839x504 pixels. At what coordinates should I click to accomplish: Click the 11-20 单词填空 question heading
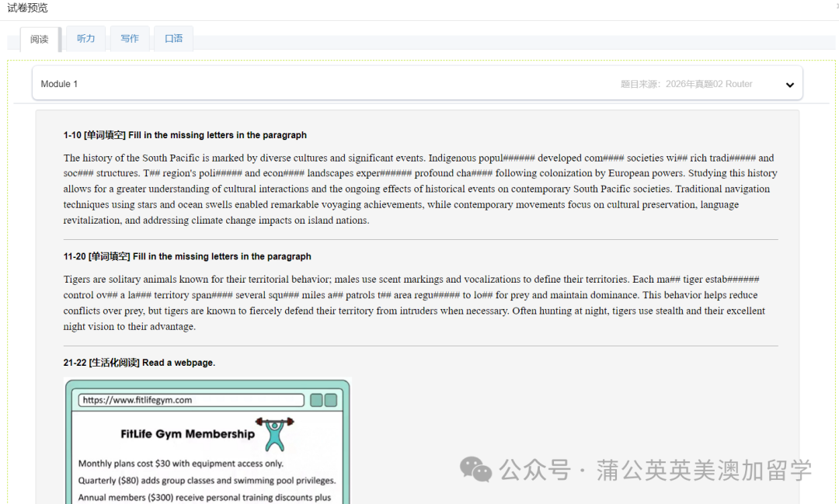point(187,256)
